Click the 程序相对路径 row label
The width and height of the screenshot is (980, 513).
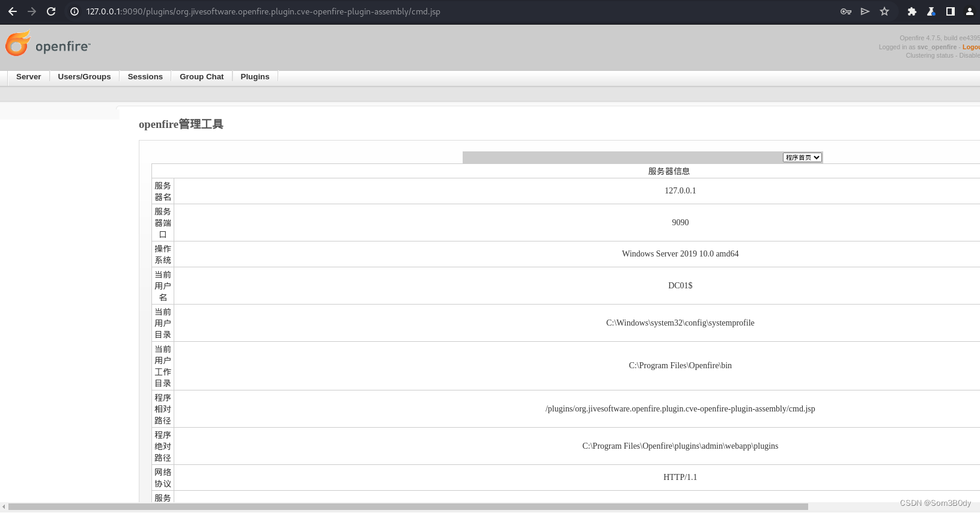point(163,409)
